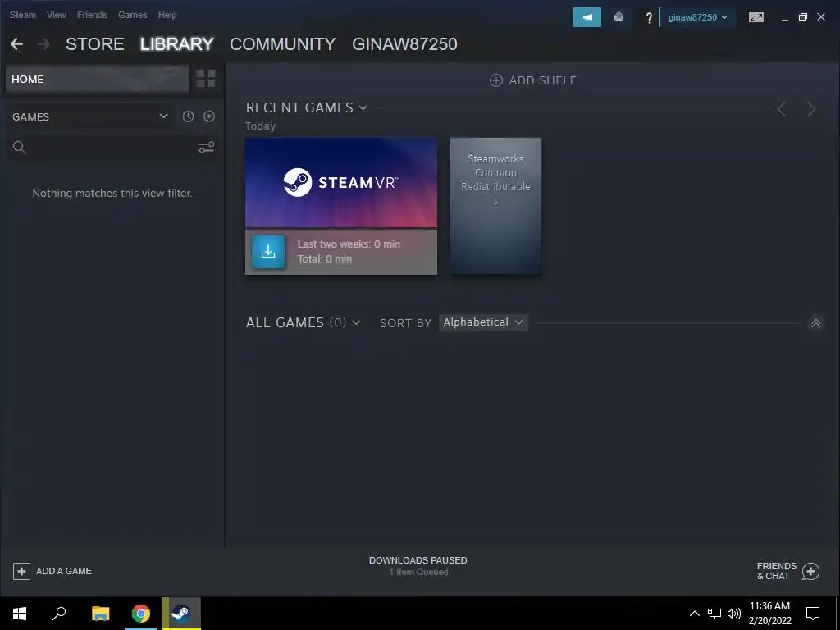The width and height of the screenshot is (840, 630).
Task: Click inside the library search field
Action: point(111,148)
